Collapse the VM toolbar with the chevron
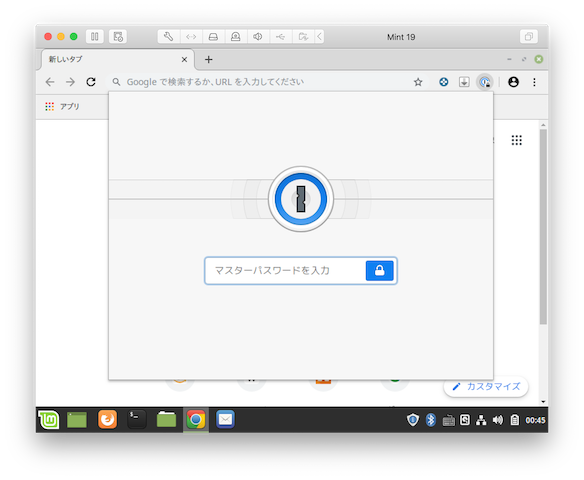 pyautogui.click(x=320, y=36)
